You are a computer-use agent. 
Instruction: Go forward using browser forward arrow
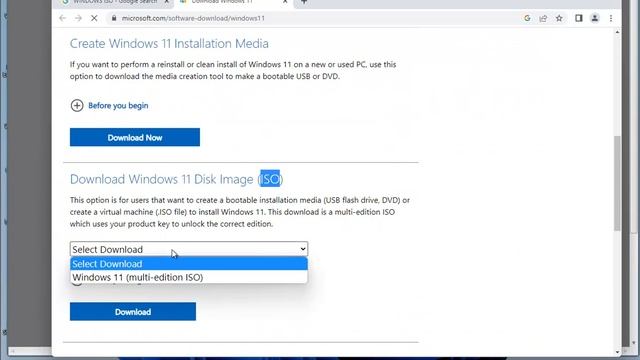pos(78,18)
